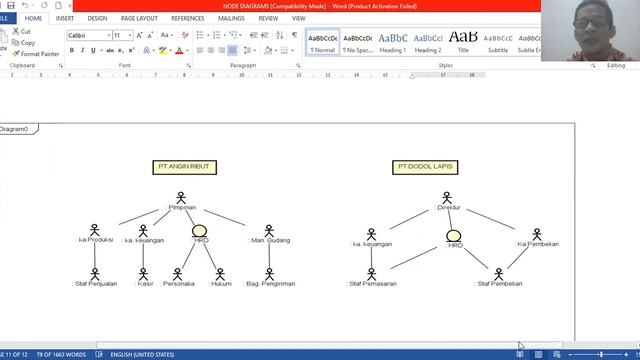The width and height of the screenshot is (640, 360).
Task: Click the highlighted Justify alignment button
Action: pos(232,51)
